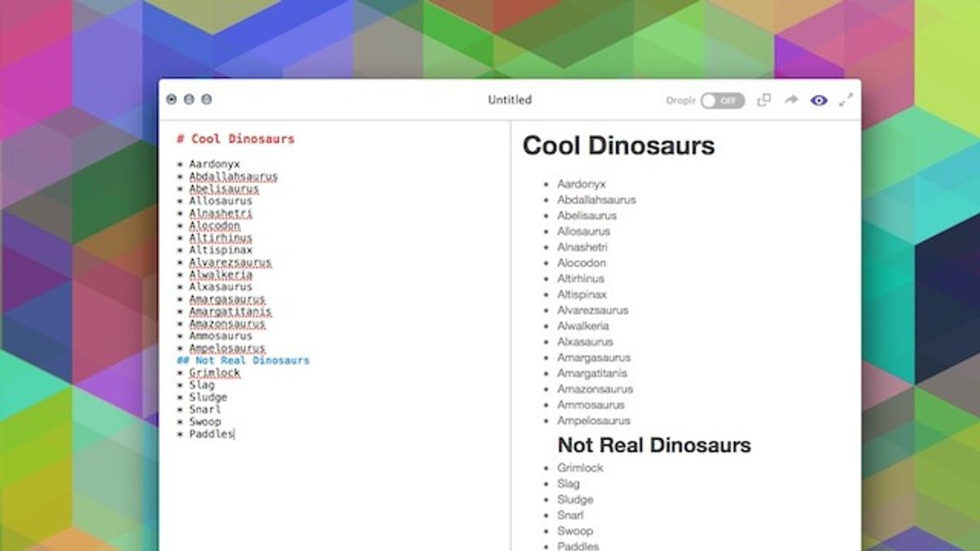Viewport: 980px width, 551px height.
Task: Minimize the window with the middle button
Action: click(189, 100)
